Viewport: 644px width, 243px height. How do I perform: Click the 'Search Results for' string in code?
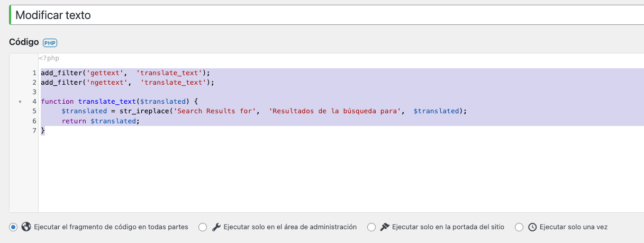[215, 111]
